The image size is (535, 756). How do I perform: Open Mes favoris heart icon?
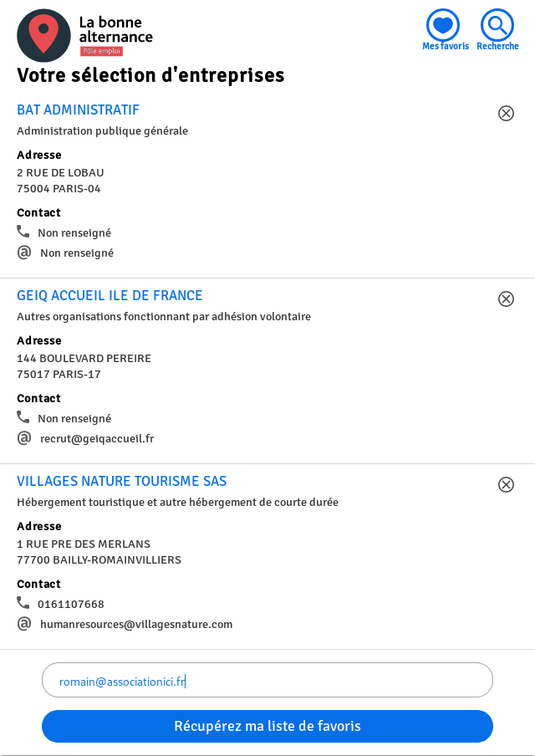[x=444, y=26]
